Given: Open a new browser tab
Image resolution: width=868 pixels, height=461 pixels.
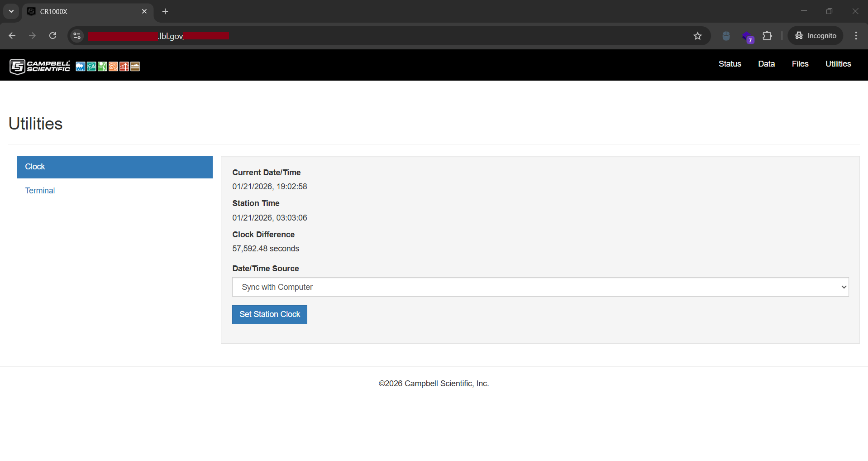Looking at the screenshot, I should pyautogui.click(x=165, y=11).
